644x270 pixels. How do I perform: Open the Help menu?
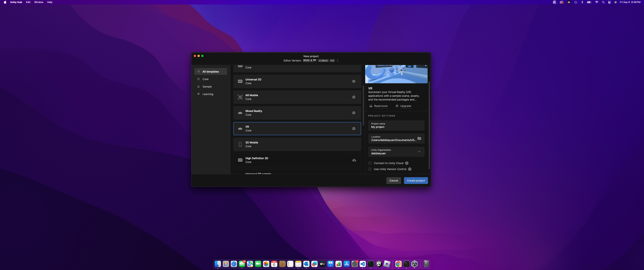(50, 2)
